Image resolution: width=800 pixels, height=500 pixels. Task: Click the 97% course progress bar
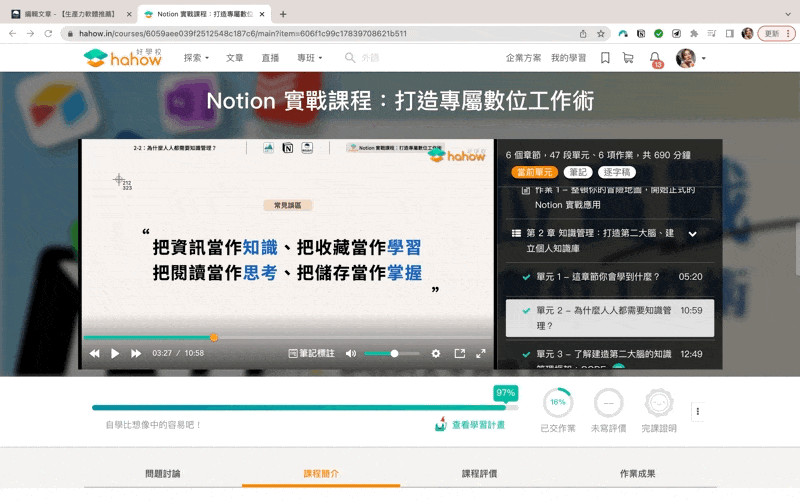pyautogui.click(x=305, y=407)
